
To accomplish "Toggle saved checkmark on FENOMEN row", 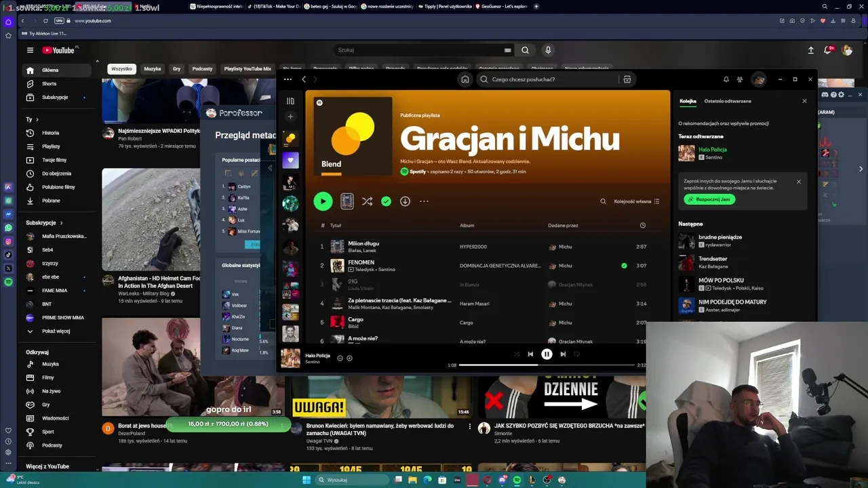I will coord(624,266).
